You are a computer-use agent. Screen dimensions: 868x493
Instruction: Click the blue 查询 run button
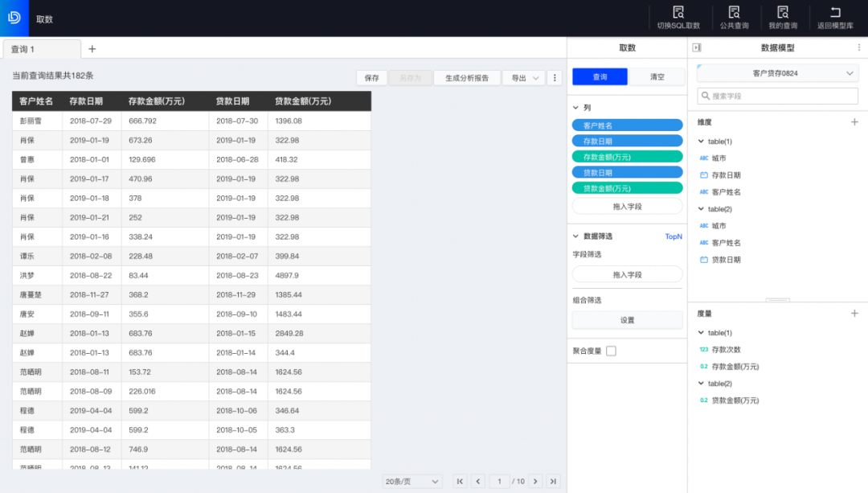click(x=600, y=77)
